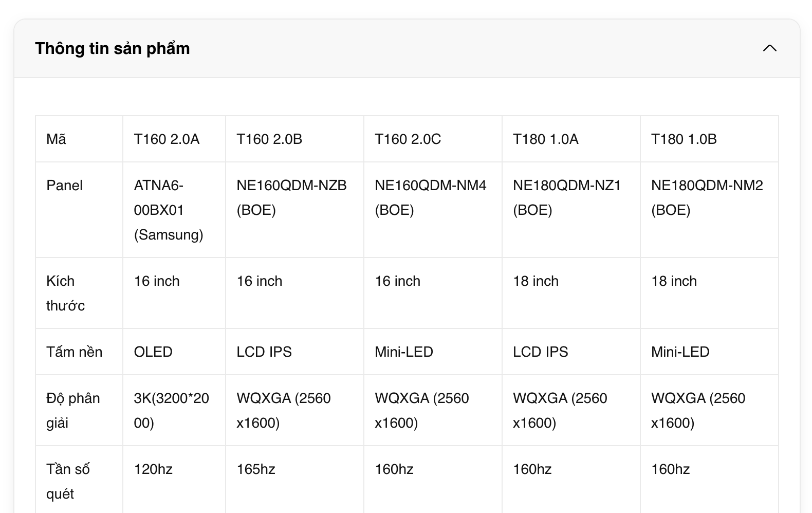812x513 pixels.
Task: Select the Mã row label
Action: [56, 139]
